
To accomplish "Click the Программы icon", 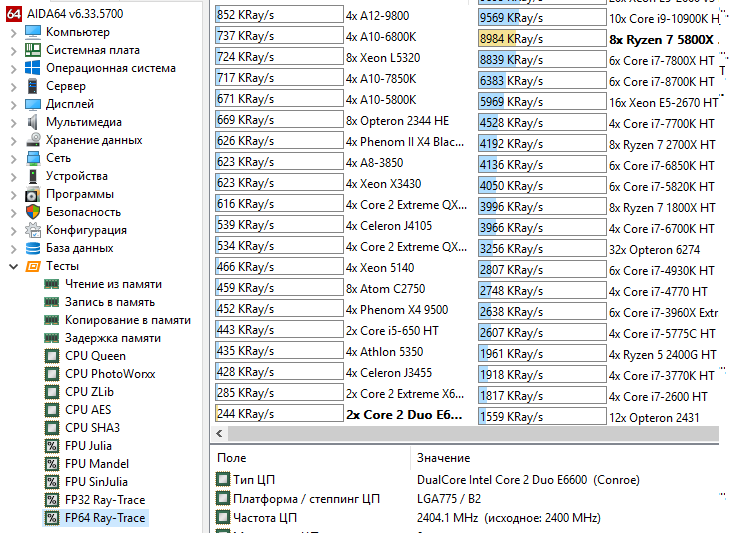I will (x=33, y=194).
